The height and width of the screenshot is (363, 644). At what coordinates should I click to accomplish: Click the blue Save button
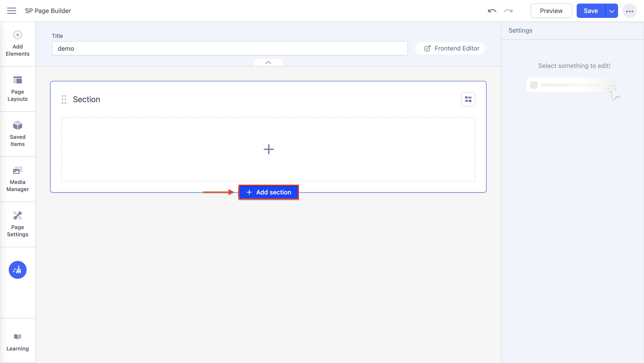tap(591, 11)
